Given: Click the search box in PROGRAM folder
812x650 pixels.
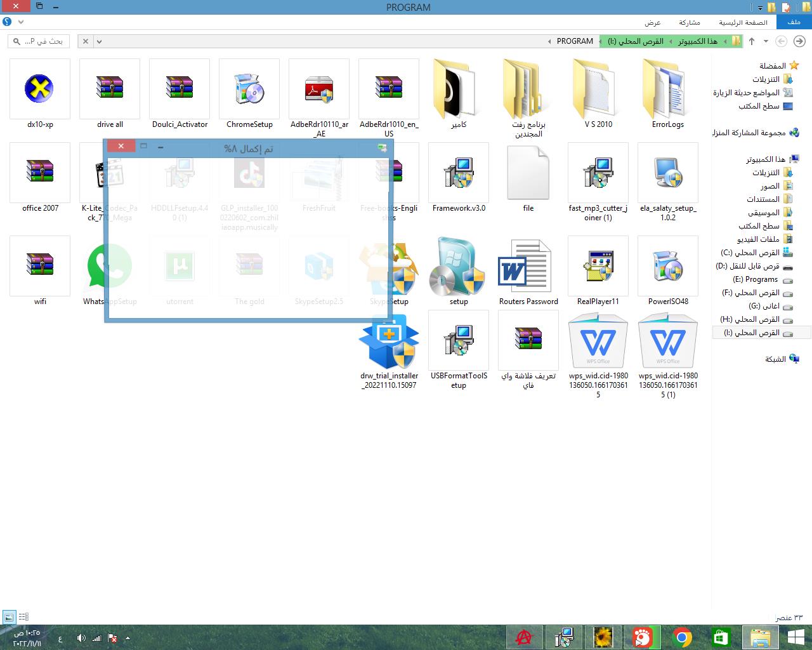Looking at the screenshot, I should click(39, 41).
